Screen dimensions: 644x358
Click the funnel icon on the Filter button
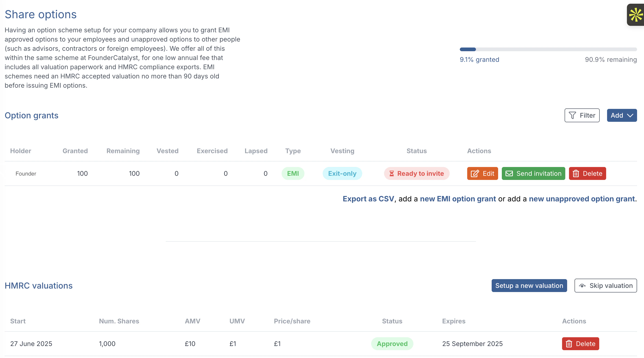pyautogui.click(x=573, y=115)
